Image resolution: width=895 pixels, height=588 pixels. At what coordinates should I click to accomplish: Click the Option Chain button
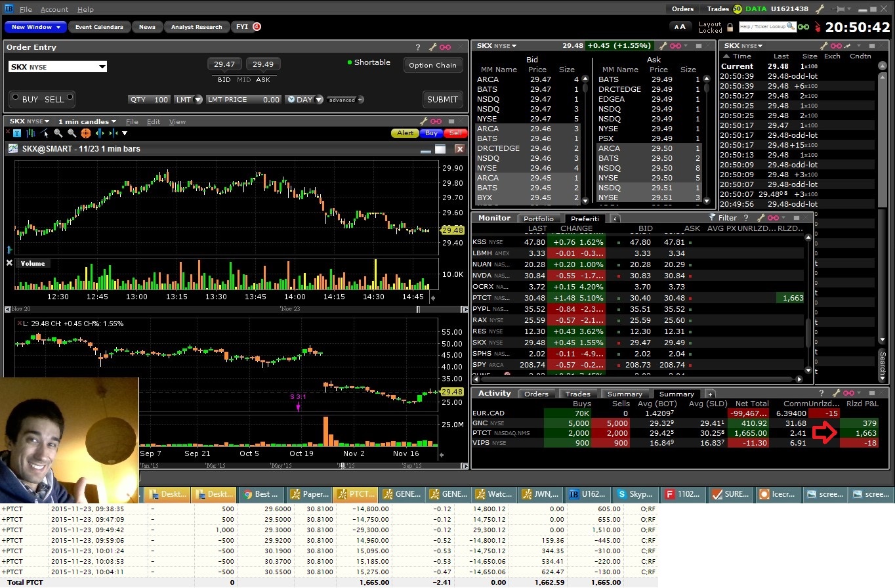[x=432, y=66]
